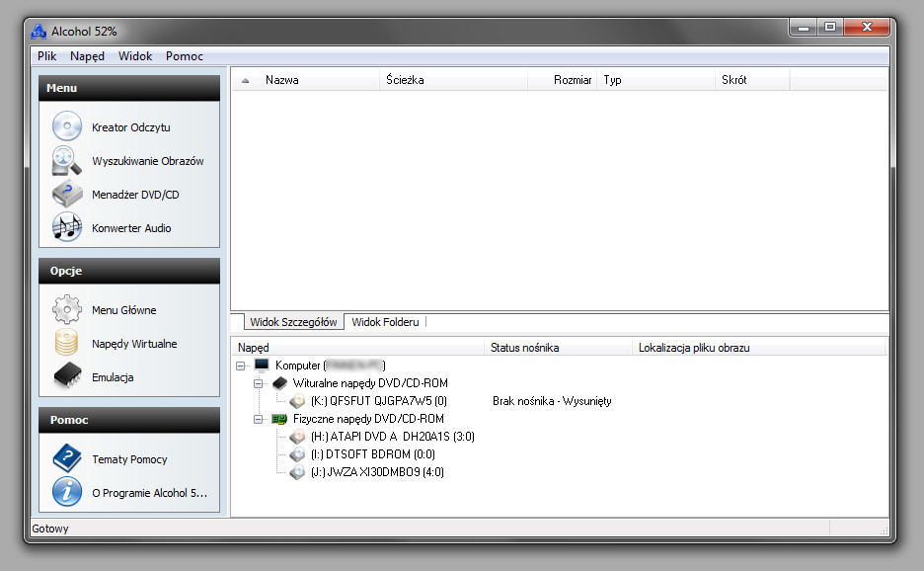
Task: Collapse the Fizyczne napędy DVD/CD-ROM node
Action: [258, 420]
